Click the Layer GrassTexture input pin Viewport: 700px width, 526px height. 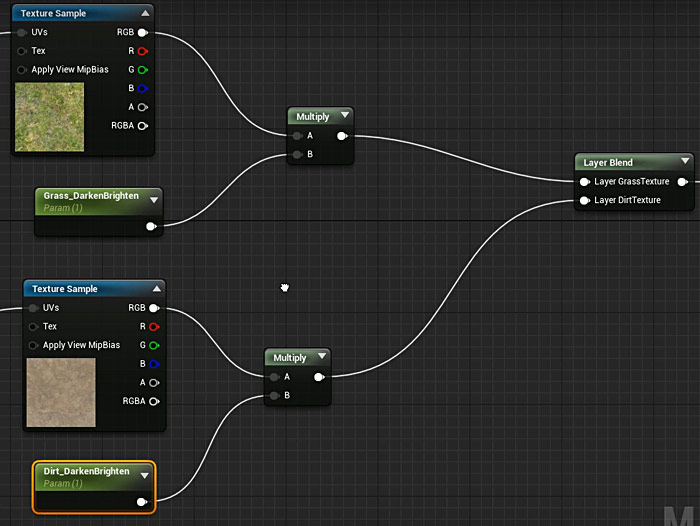point(584,182)
